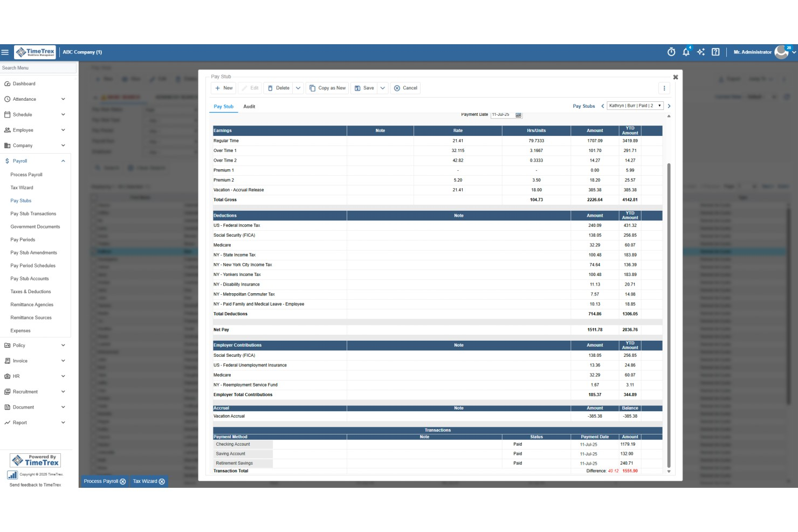Click the statistics chart icon near copyright
Image resolution: width=798 pixels, height=532 pixels.
point(12,475)
